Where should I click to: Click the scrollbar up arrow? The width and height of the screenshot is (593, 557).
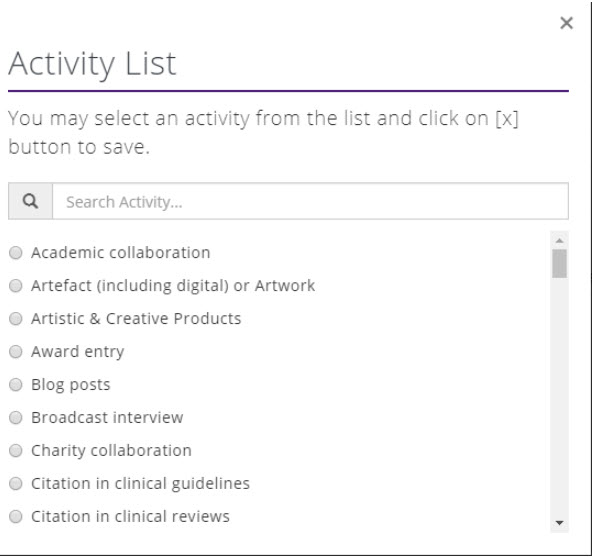point(559,240)
